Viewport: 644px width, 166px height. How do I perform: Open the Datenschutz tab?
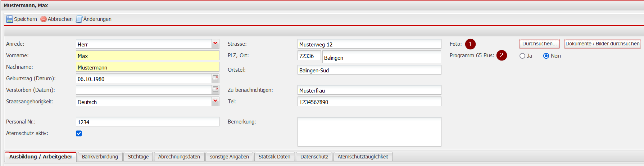coord(314,157)
